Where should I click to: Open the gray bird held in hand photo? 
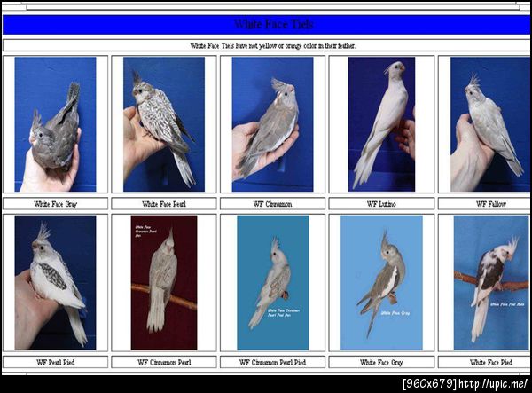tap(55, 124)
